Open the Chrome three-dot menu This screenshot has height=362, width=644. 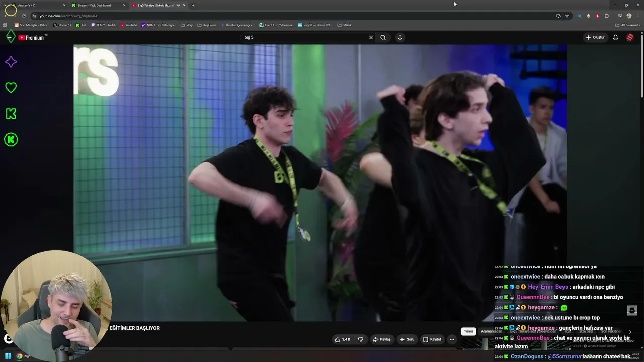[637, 16]
